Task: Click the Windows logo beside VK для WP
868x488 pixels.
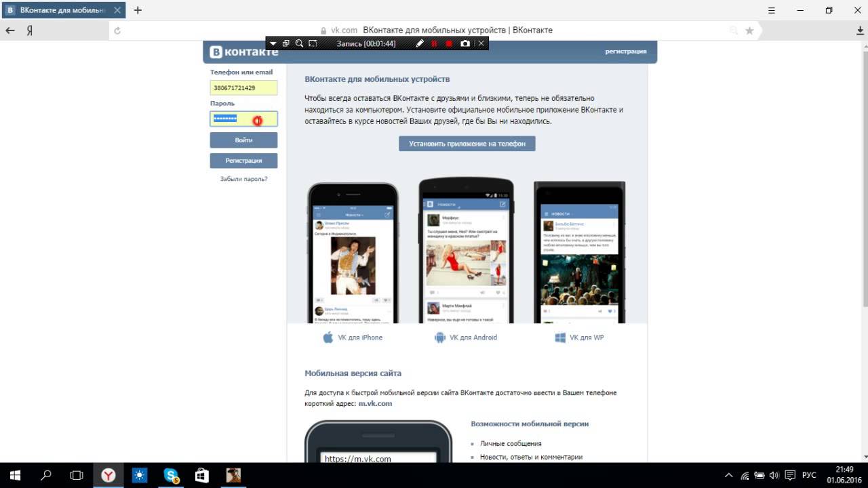Action: tap(560, 338)
